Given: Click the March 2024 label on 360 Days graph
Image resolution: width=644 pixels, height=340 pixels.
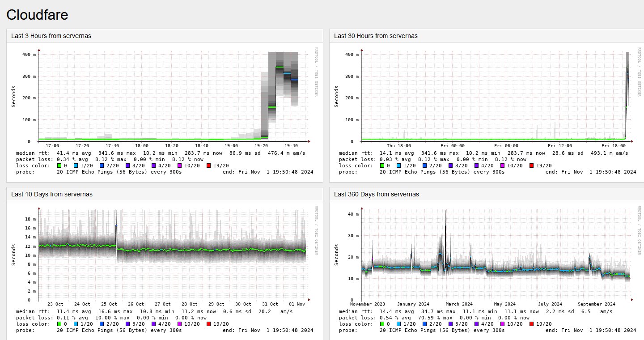Looking at the screenshot, I should 458,304.
